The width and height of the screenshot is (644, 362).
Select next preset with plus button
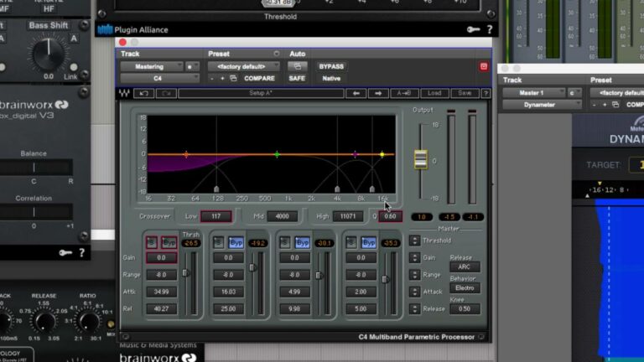[x=222, y=78]
